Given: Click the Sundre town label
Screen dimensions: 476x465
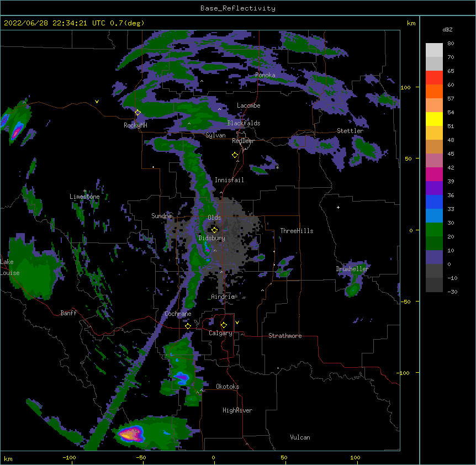Looking at the screenshot, I should pyautogui.click(x=161, y=216).
